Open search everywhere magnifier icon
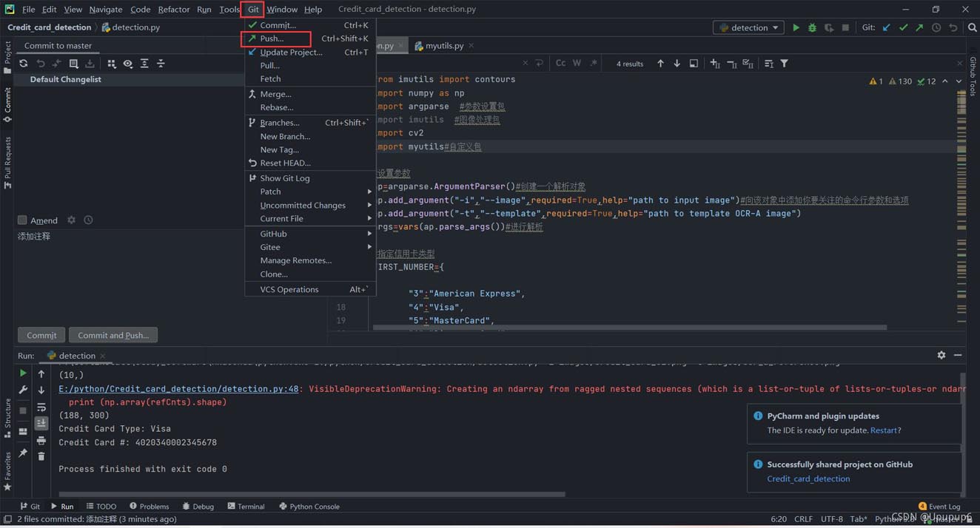980x528 pixels. coord(972,28)
